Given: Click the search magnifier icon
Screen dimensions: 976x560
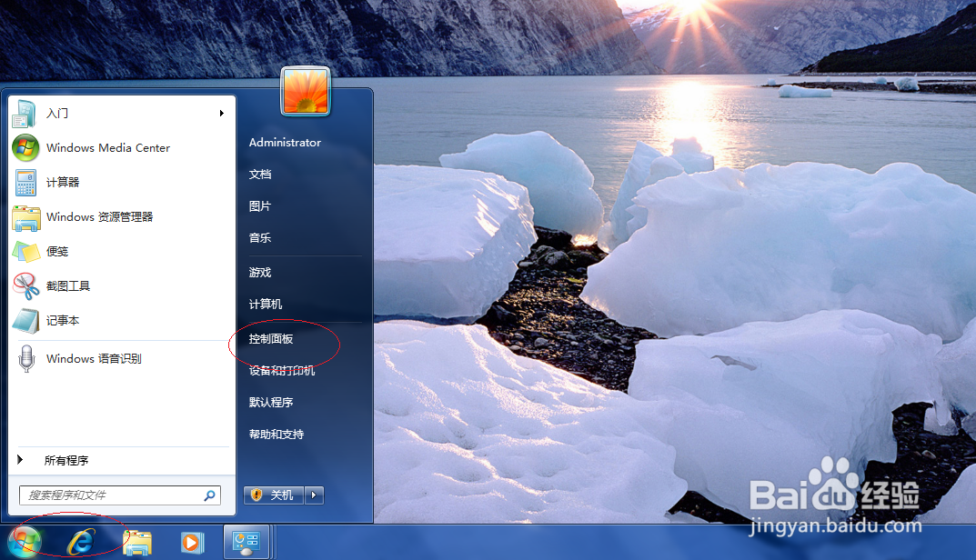Looking at the screenshot, I should 210,495.
